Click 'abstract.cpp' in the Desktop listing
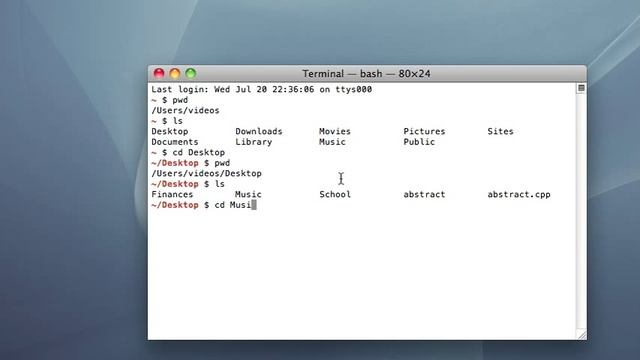Screen dimensions: 640x360 [519, 195]
